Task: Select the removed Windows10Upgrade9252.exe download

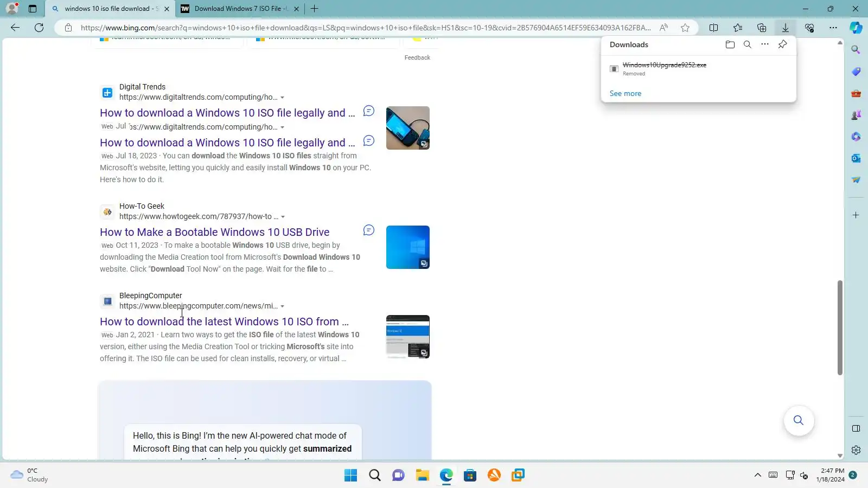Action: coord(699,69)
